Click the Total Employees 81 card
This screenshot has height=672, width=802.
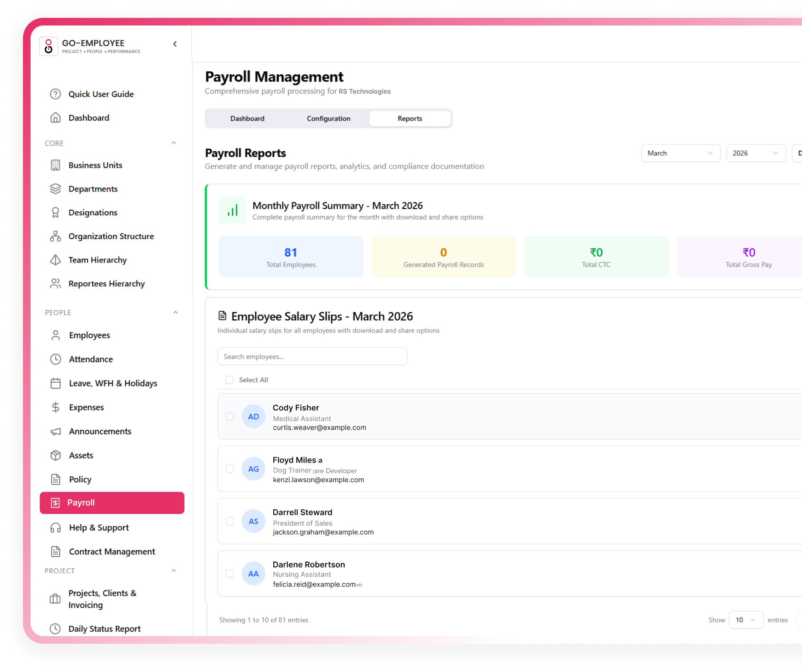pyautogui.click(x=291, y=257)
